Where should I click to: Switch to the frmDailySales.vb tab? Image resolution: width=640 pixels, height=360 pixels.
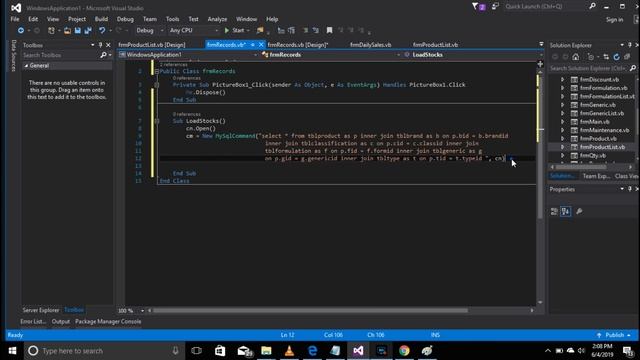(x=371, y=45)
